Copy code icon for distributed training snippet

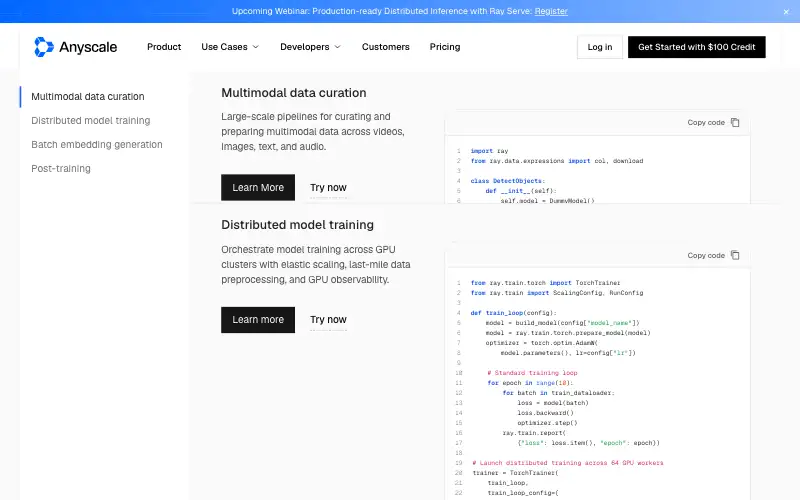tap(735, 255)
